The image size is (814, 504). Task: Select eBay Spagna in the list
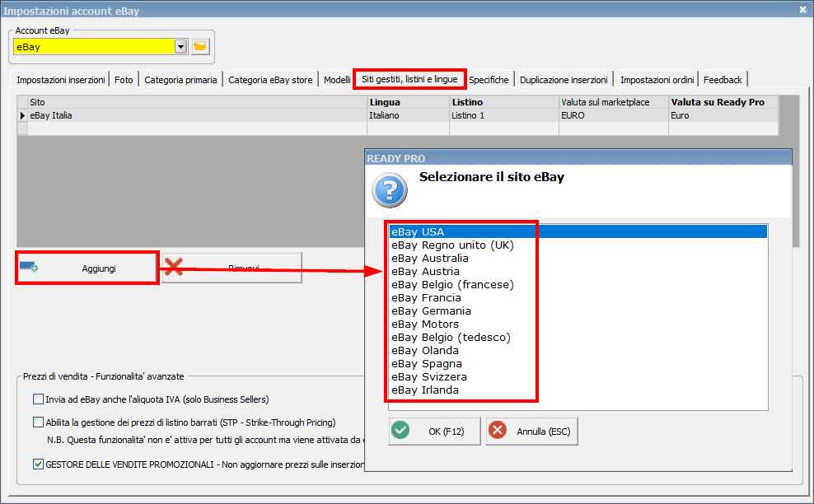(x=578, y=364)
